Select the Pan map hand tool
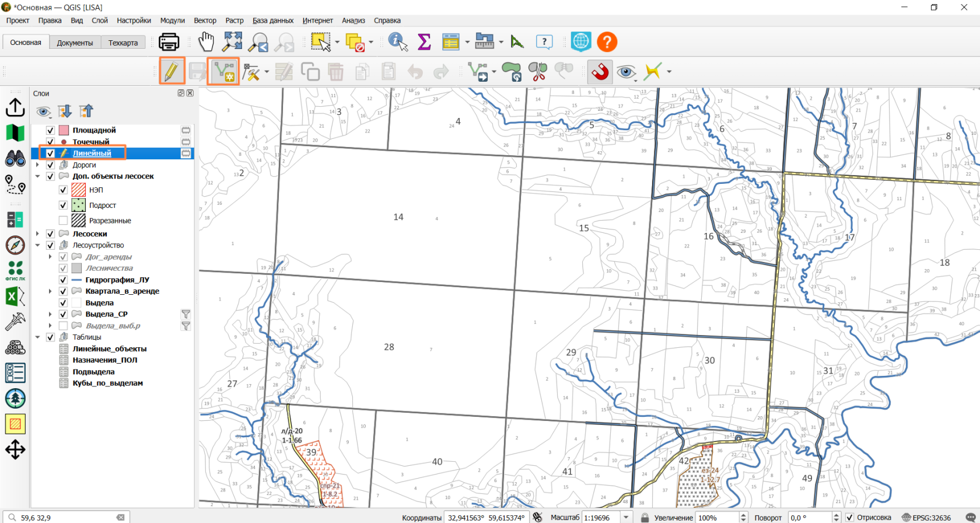The width and height of the screenshot is (980, 523). point(206,42)
